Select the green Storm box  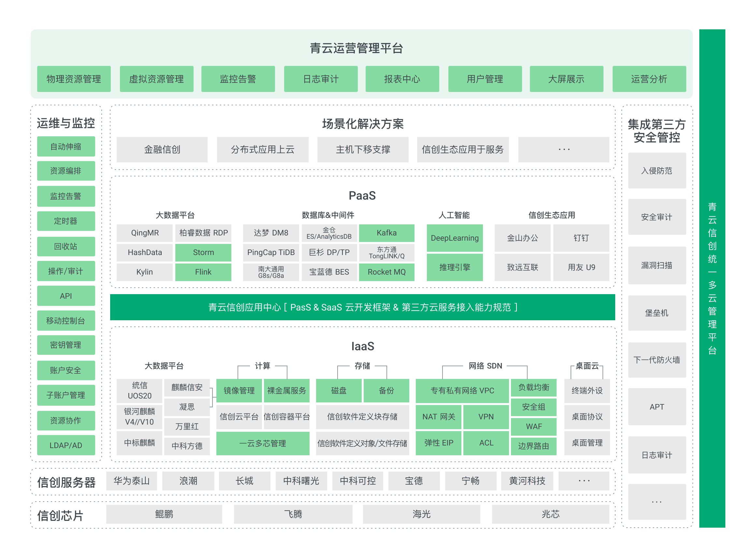coord(203,252)
